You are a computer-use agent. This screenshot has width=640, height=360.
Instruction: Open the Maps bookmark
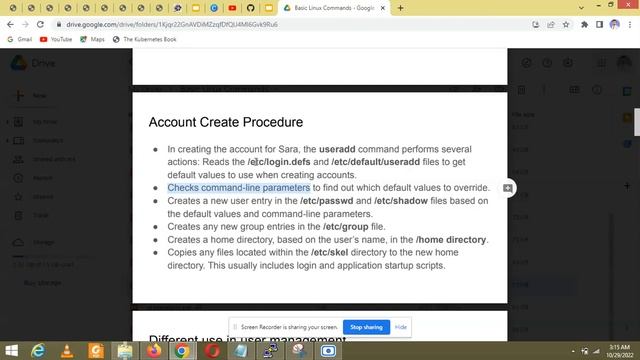(92, 39)
